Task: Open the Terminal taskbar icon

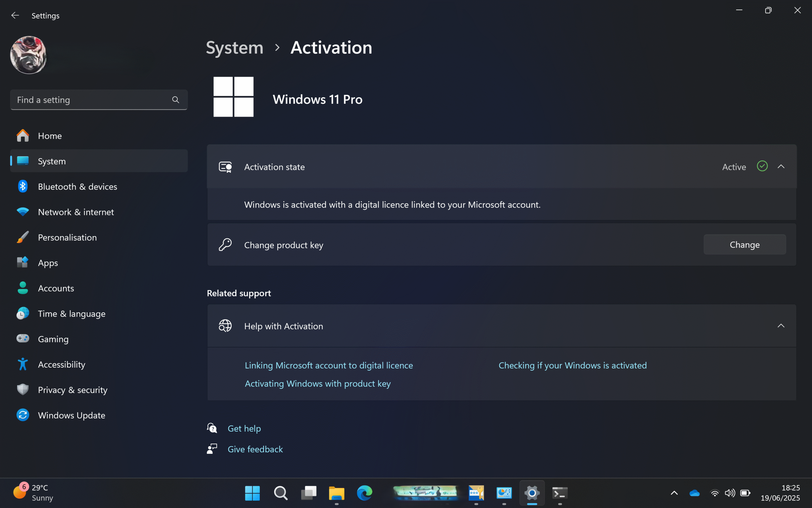Action: point(560,493)
